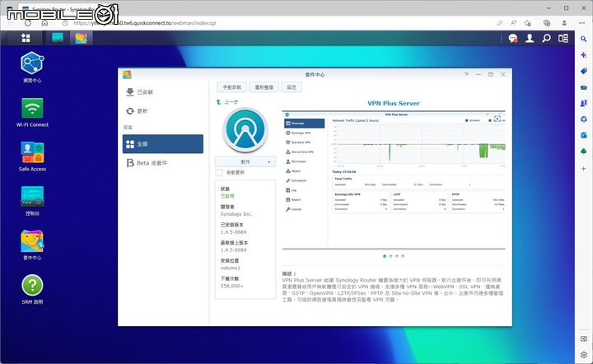This screenshot has width=593, height=364.
Task: Open the SRM 說明 help desktop icon
Action: 32,289
